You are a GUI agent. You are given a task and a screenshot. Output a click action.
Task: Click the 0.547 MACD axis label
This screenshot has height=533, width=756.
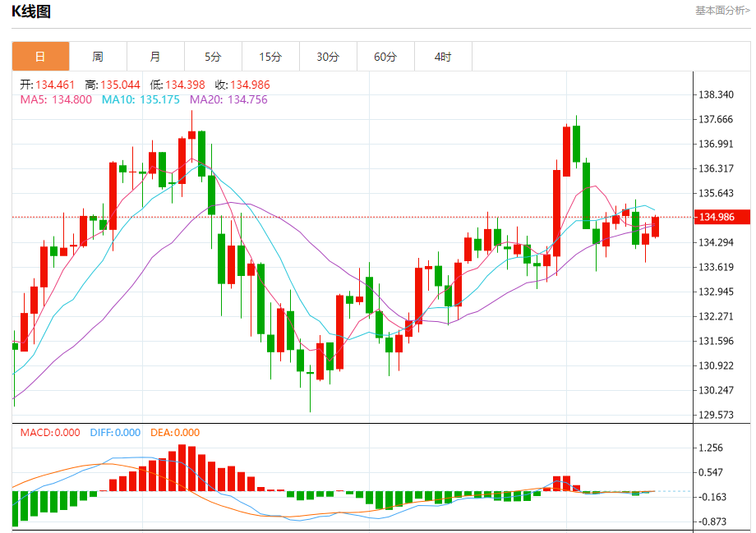(x=711, y=472)
